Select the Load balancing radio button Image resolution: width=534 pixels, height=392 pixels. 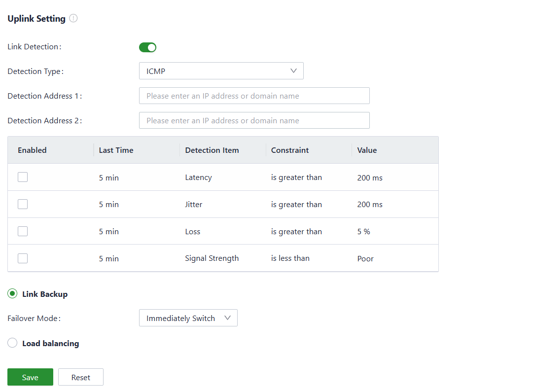13,343
